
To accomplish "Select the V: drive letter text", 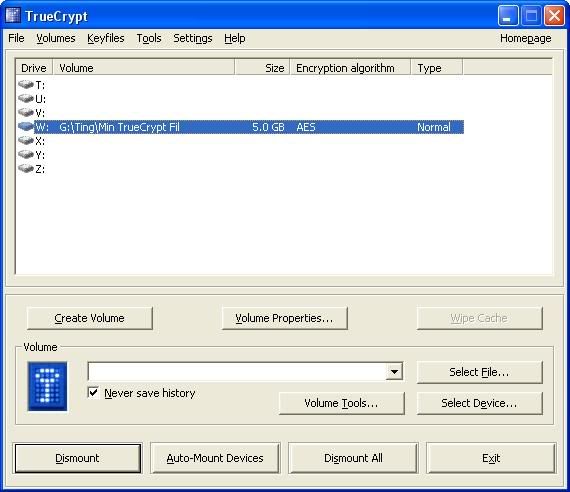I will [x=40, y=113].
